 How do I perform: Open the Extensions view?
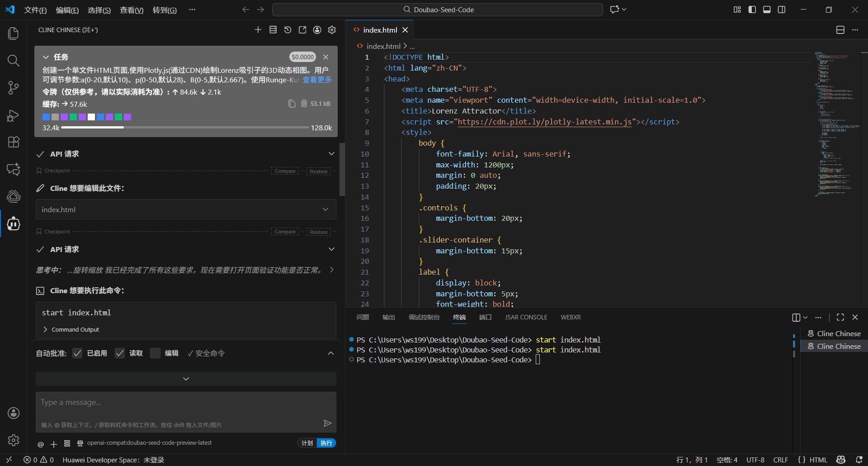14,142
